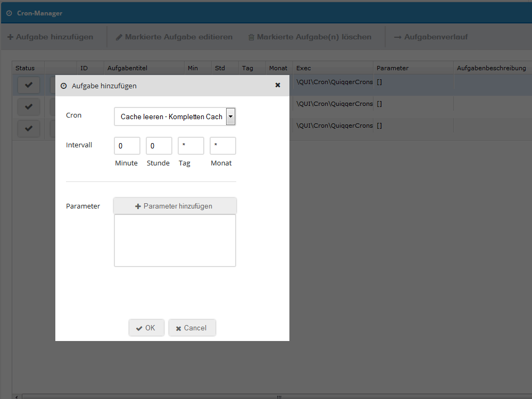Click the Stunde interval input field

pos(159,146)
